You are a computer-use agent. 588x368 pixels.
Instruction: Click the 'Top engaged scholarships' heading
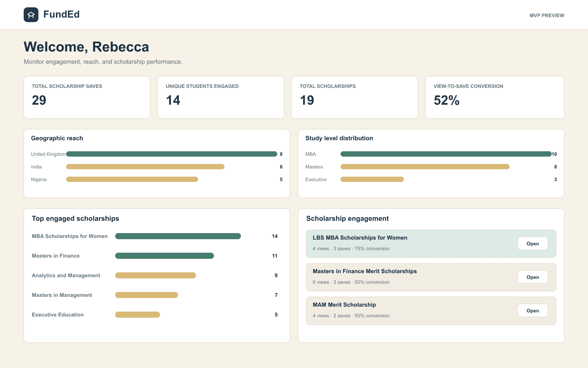pos(76,218)
